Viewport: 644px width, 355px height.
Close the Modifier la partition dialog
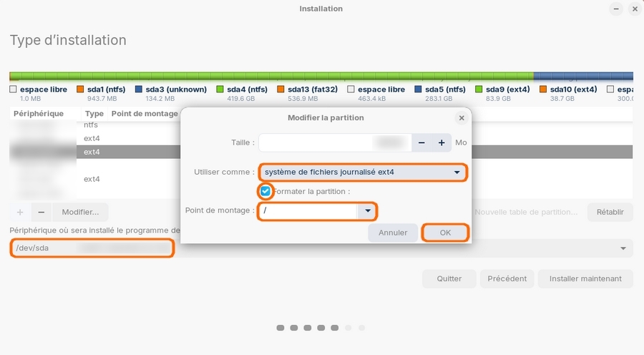click(461, 117)
